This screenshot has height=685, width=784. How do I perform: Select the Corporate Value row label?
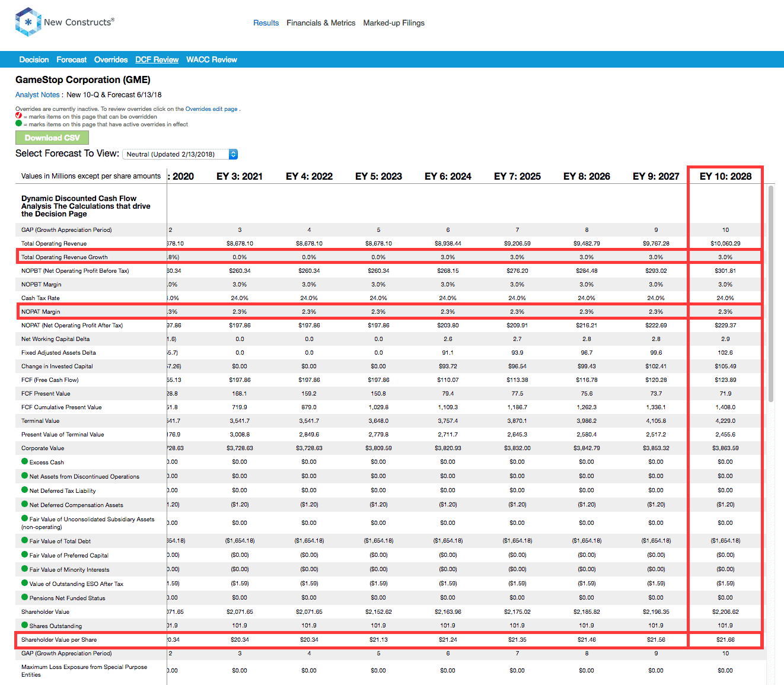(43, 448)
